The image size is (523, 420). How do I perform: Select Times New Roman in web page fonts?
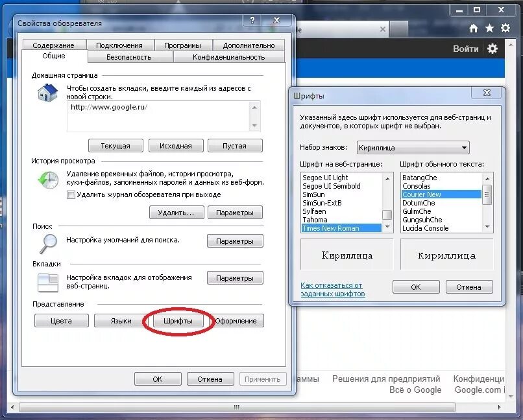point(341,228)
